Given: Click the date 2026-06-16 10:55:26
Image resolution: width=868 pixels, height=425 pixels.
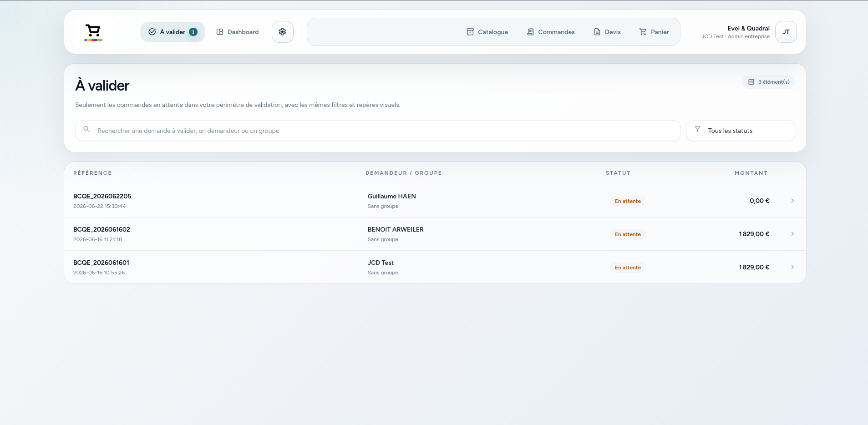Looking at the screenshot, I should point(99,273).
